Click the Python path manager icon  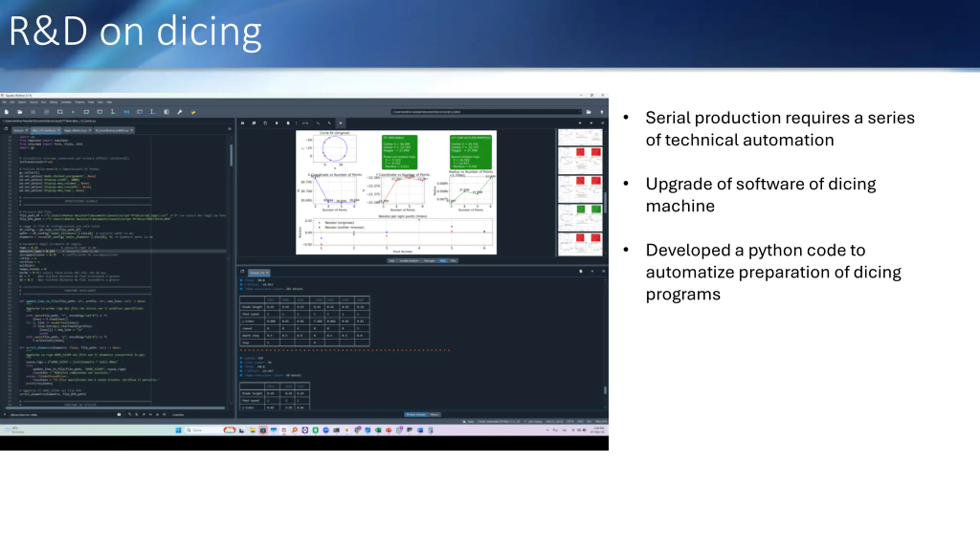(193, 112)
